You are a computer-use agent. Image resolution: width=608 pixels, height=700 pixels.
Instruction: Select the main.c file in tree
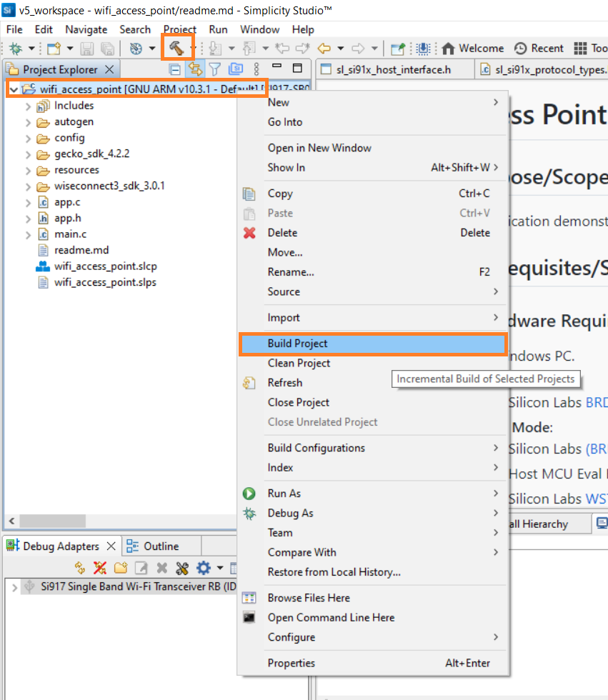pos(70,234)
